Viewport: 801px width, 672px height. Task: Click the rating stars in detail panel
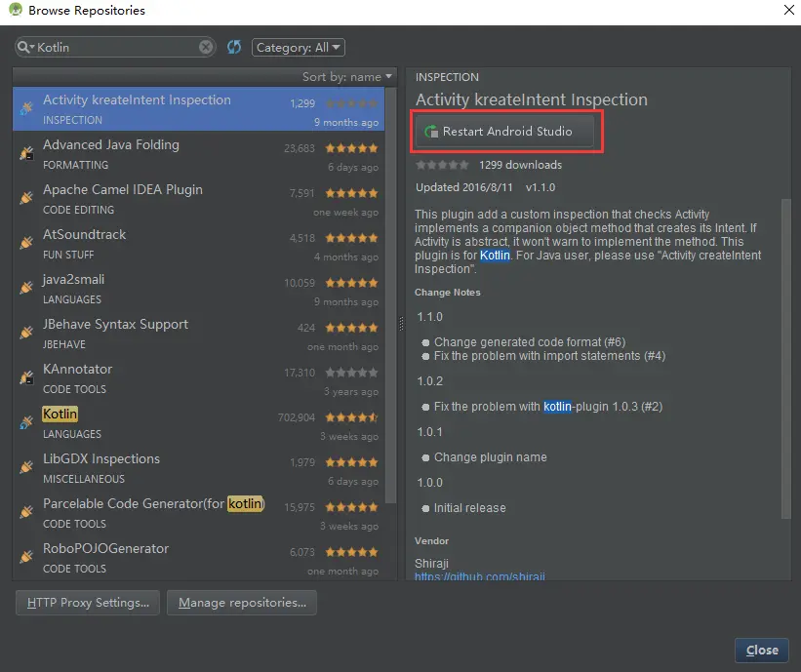click(x=442, y=165)
